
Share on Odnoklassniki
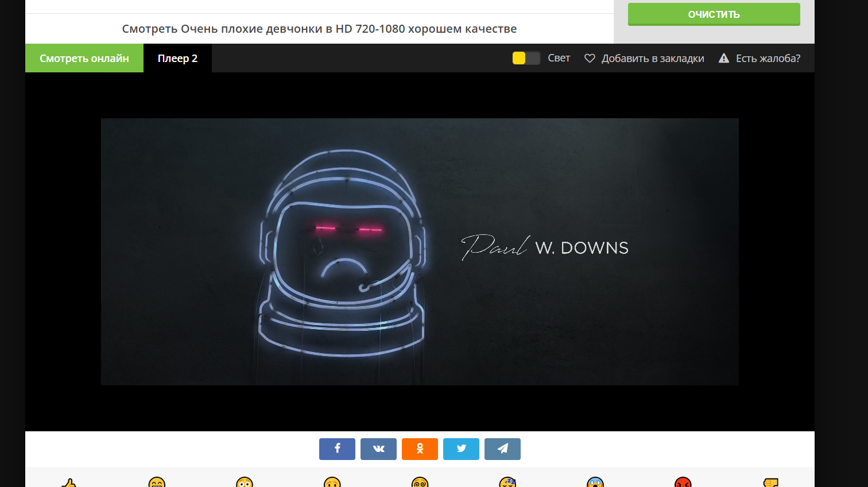click(x=420, y=449)
